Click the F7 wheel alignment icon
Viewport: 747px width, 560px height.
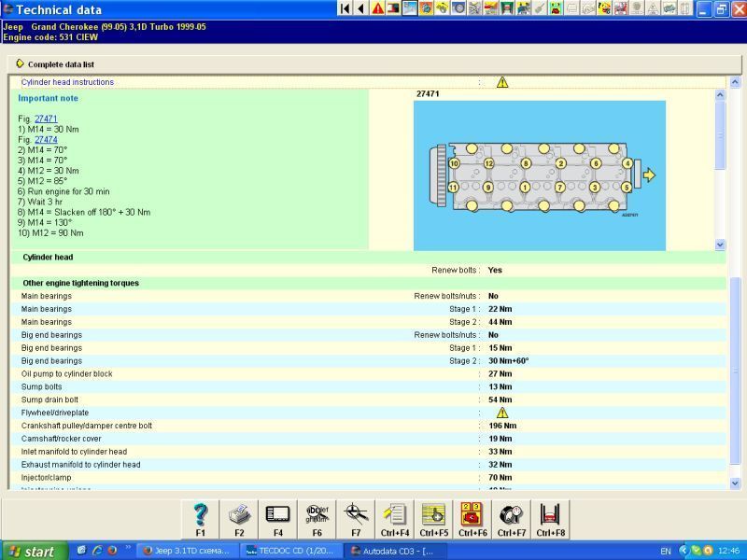356,519
